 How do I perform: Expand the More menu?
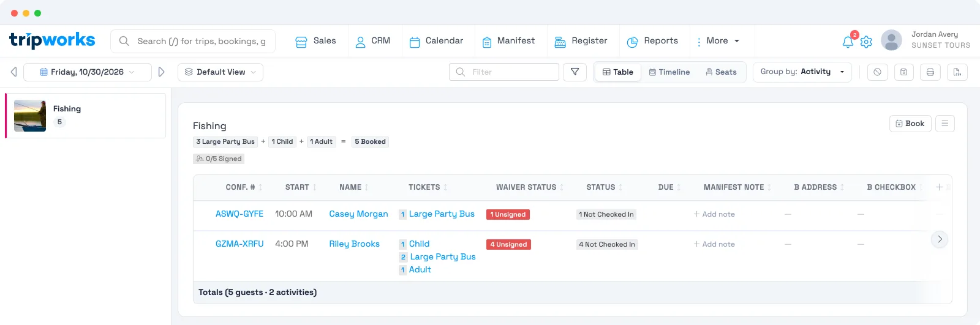pyautogui.click(x=717, y=41)
